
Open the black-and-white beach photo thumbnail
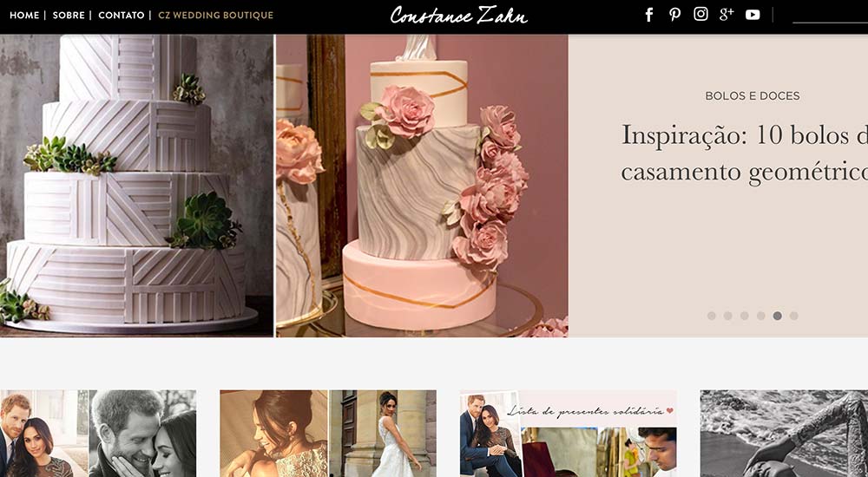784,434
